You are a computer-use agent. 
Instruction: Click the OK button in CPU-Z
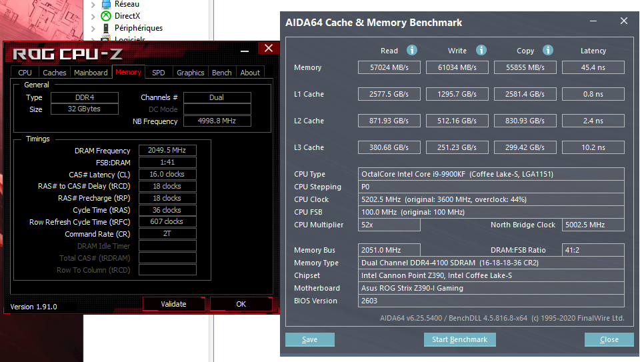coord(241,304)
